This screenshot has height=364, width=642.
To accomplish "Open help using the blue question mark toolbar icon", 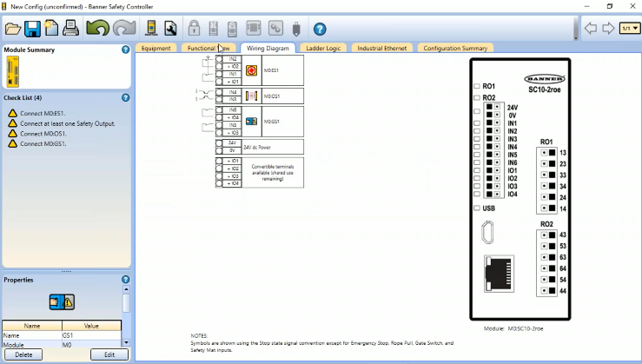I will click(320, 29).
